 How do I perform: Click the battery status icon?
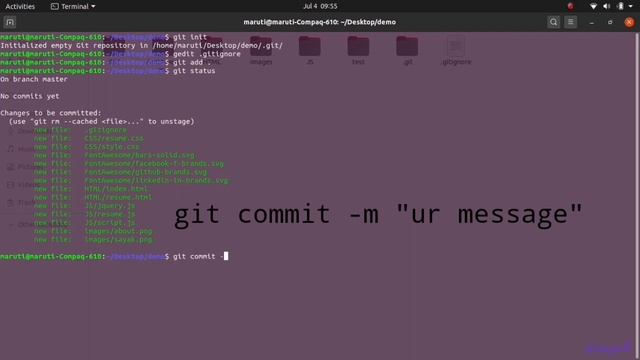(x=620, y=6)
